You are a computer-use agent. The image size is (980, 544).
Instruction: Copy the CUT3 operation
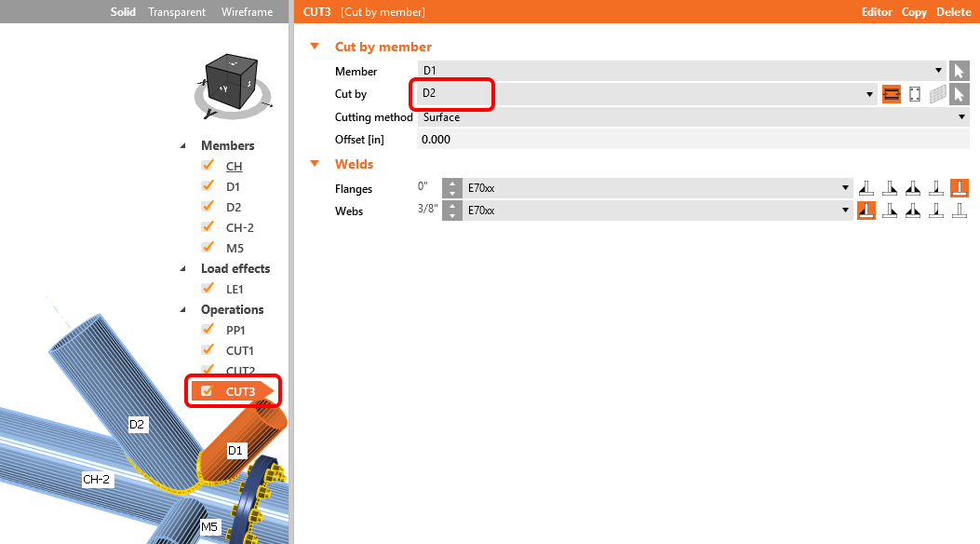pyautogui.click(x=914, y=12)
